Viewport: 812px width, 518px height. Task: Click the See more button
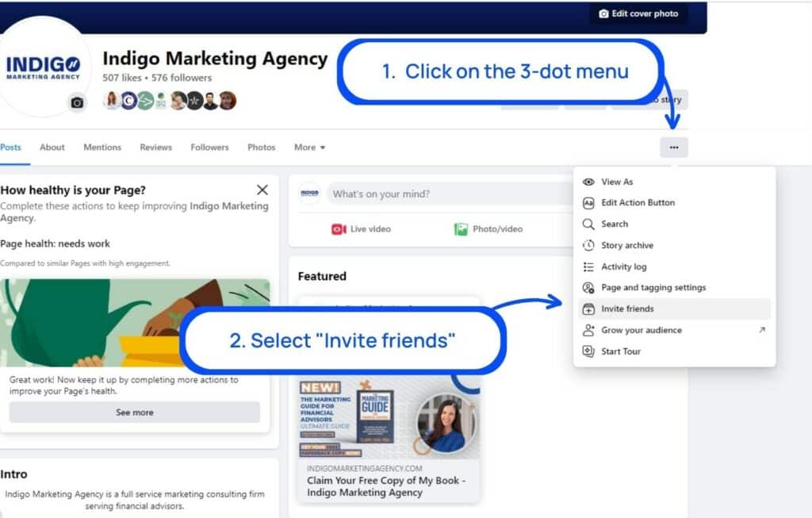point(135,412)
